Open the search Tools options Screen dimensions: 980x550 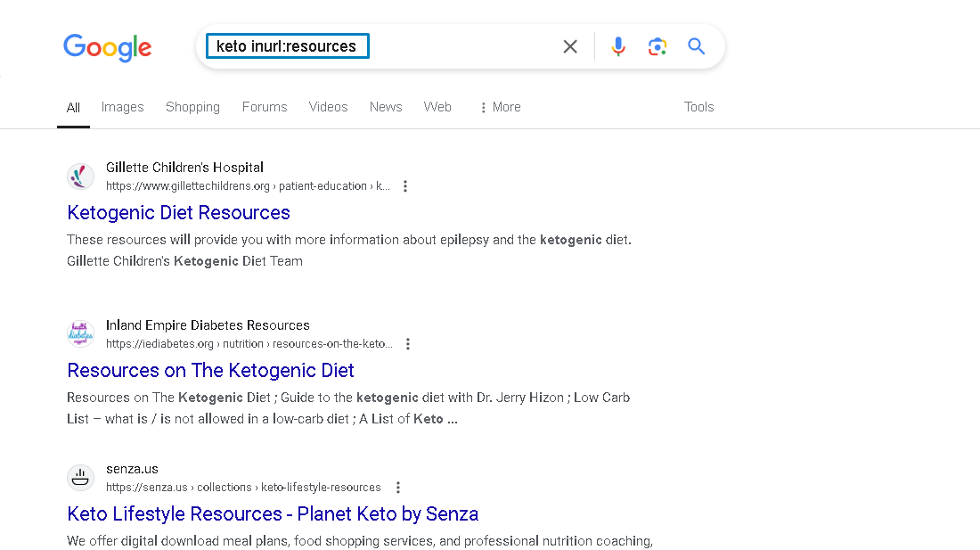(x=698, y=107)
